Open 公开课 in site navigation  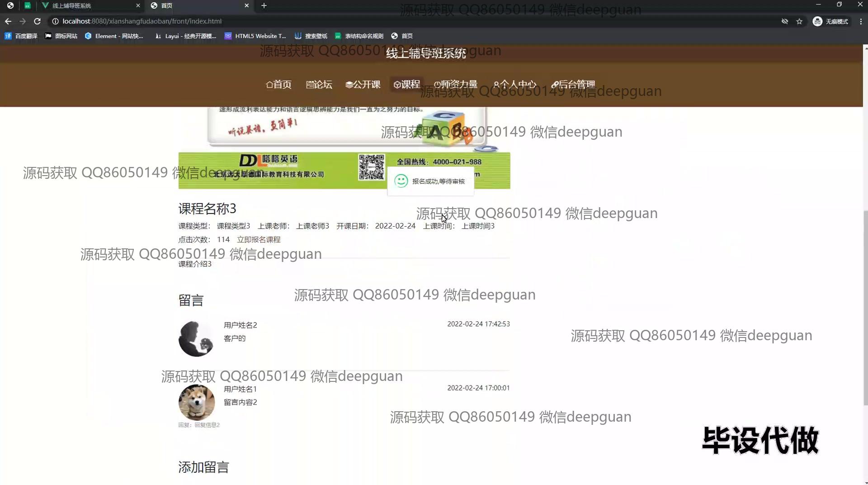click(x=363, y=85)
